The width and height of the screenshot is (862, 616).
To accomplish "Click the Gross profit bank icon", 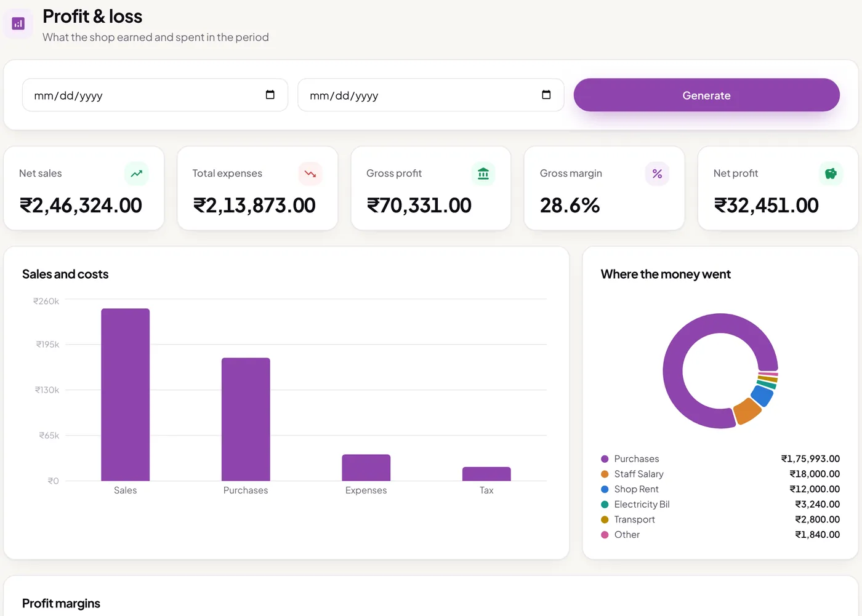I will 483,174.
